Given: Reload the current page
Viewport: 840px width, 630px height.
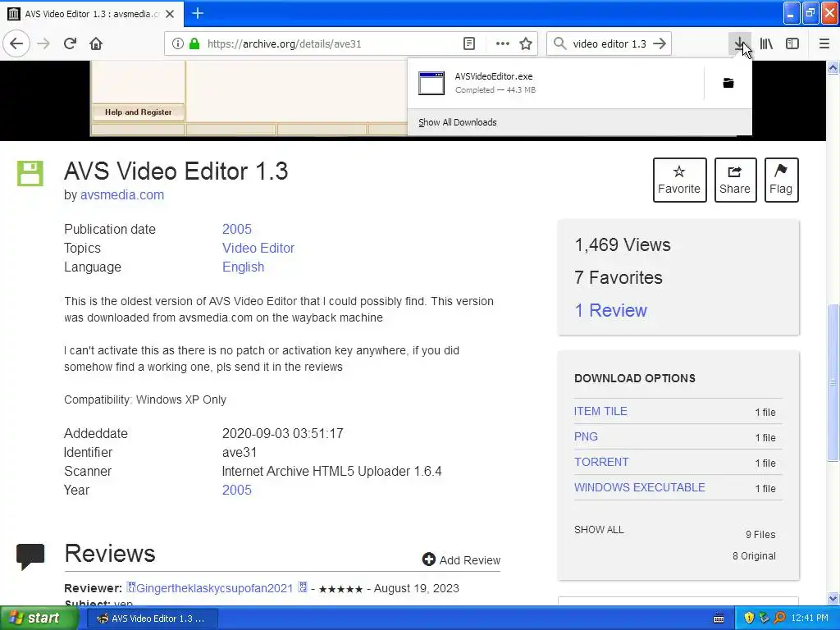Looking at the screenshot, I should point(70,43).
